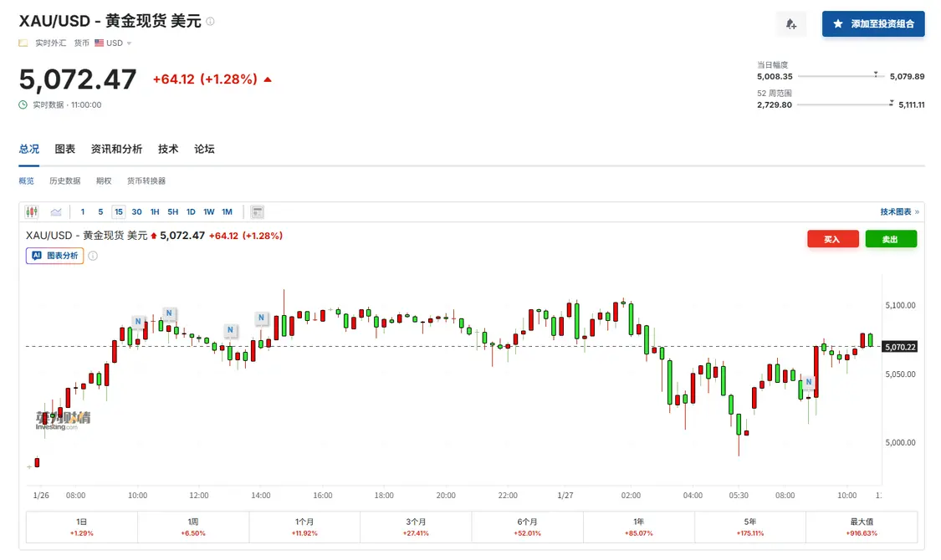Open the USD currency dropdown
The height and width of the screenshot is (560, 941).
[113, 43]
